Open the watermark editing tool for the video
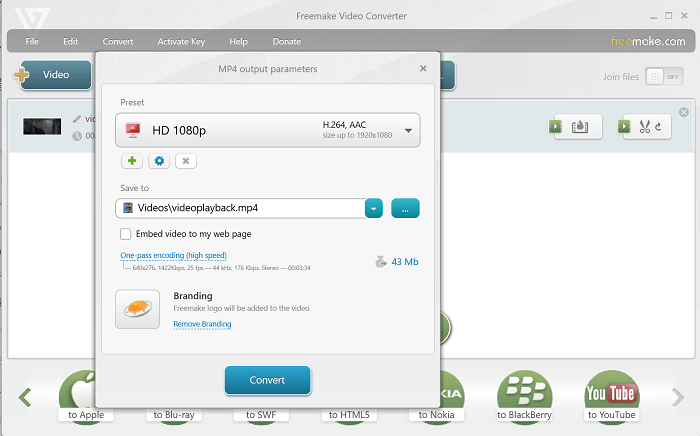 [x=579, y=127]
